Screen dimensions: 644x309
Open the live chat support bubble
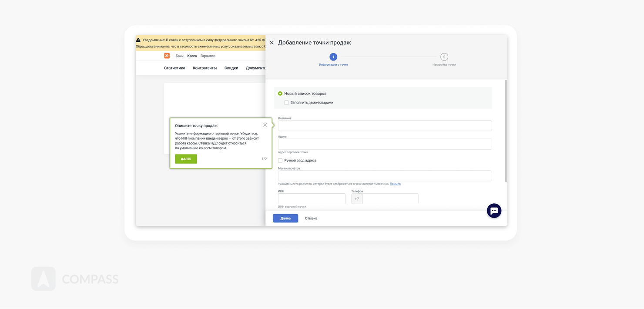[494, 211]
